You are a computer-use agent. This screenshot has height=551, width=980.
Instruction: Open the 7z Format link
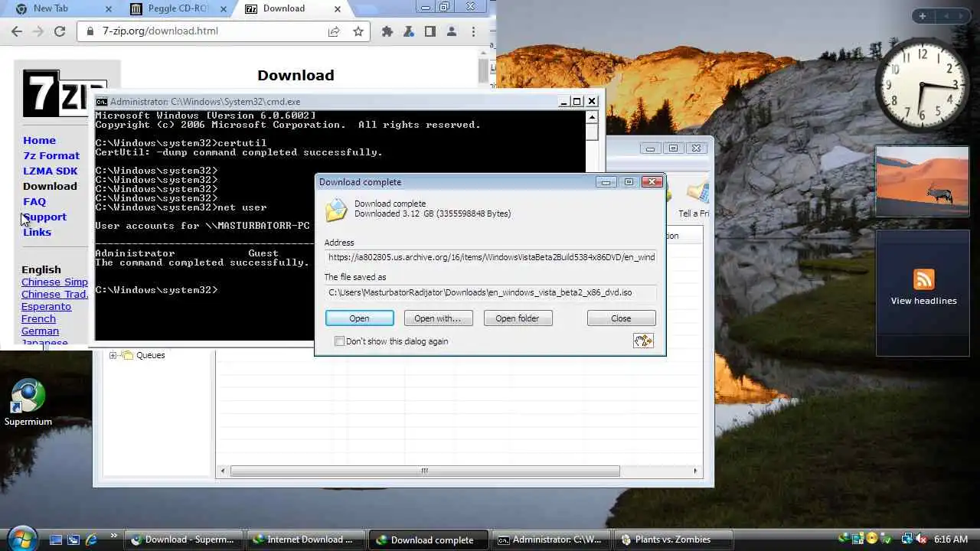tap(51, 155)
